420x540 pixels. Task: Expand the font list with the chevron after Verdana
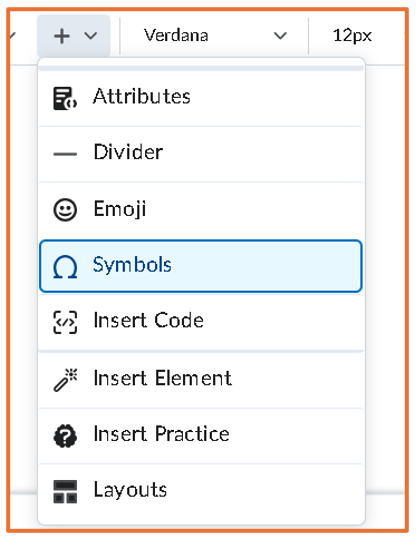280,35
